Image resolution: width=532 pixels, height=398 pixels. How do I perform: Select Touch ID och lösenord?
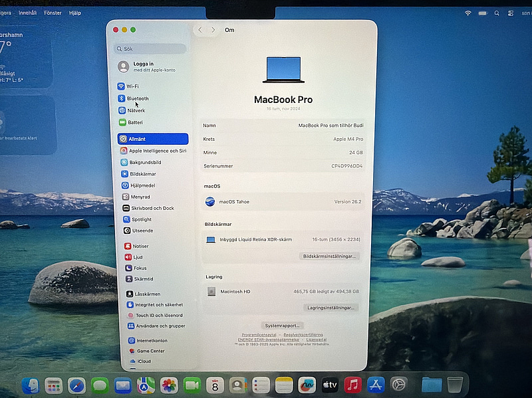coord(158,315)
